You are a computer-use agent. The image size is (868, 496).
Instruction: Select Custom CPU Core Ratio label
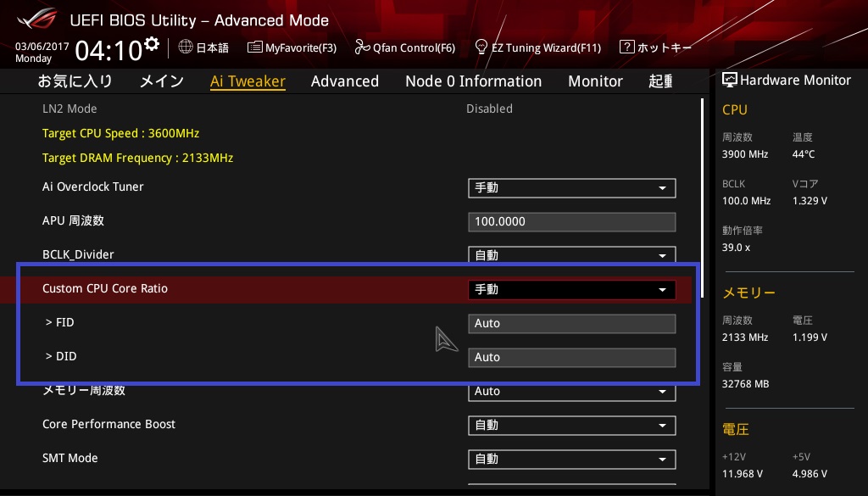[x=105, y=288]
